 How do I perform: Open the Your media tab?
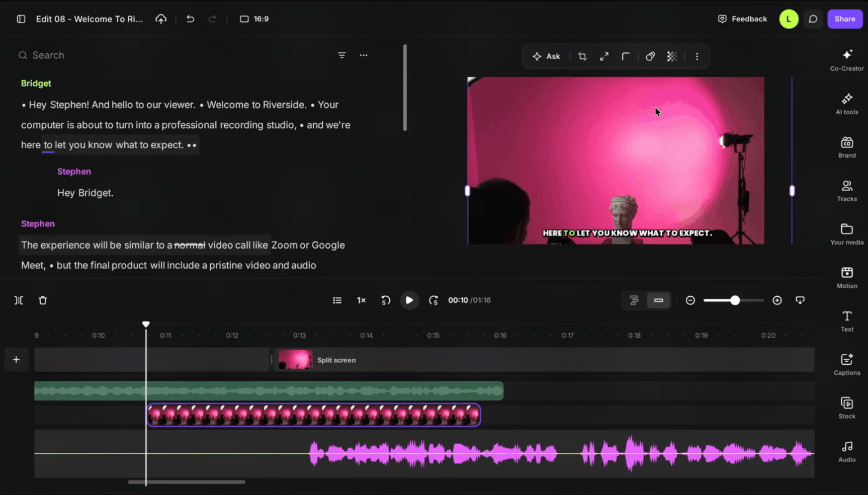coord(847,234)
